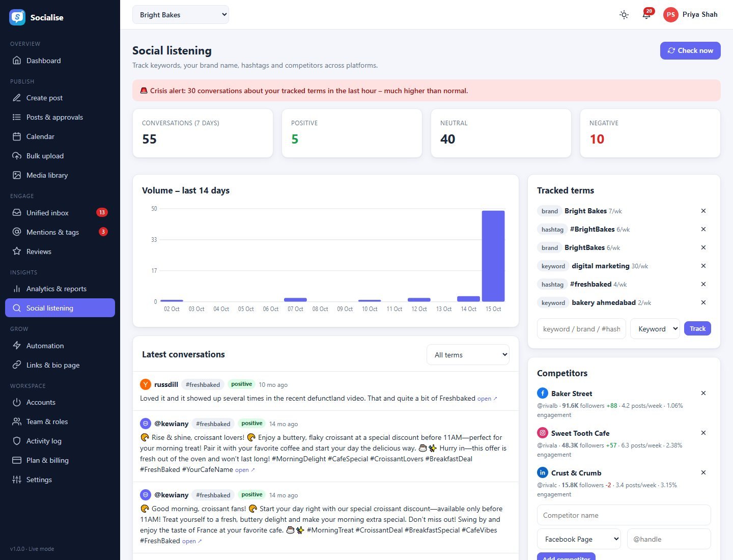Open the Keyword type dropdown

[655, 329]
